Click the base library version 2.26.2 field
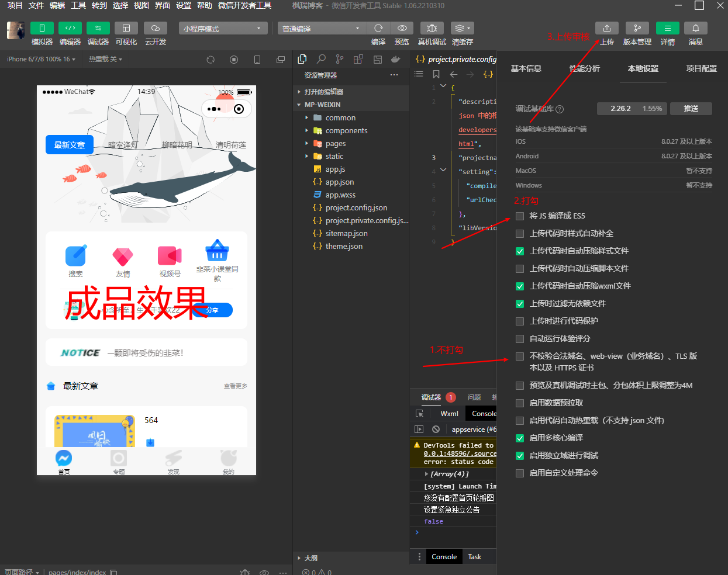This screenshot has height=575, width=728. coord(632,109)
